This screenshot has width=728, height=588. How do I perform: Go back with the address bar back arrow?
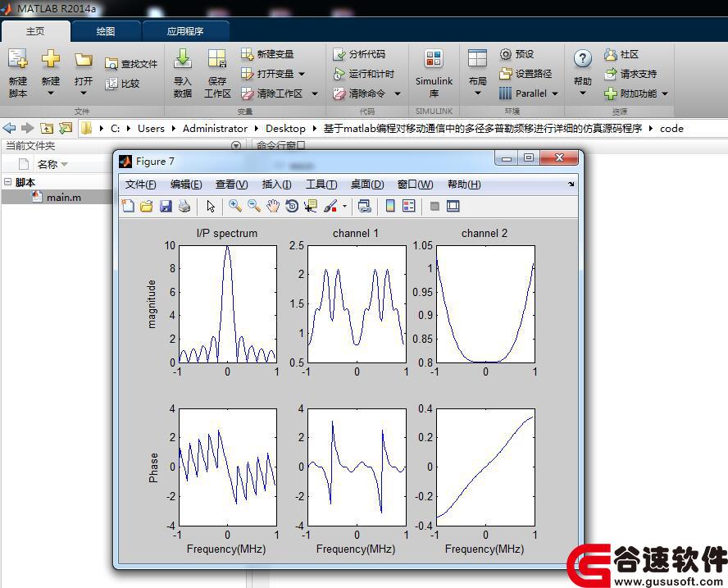[9, 128]
